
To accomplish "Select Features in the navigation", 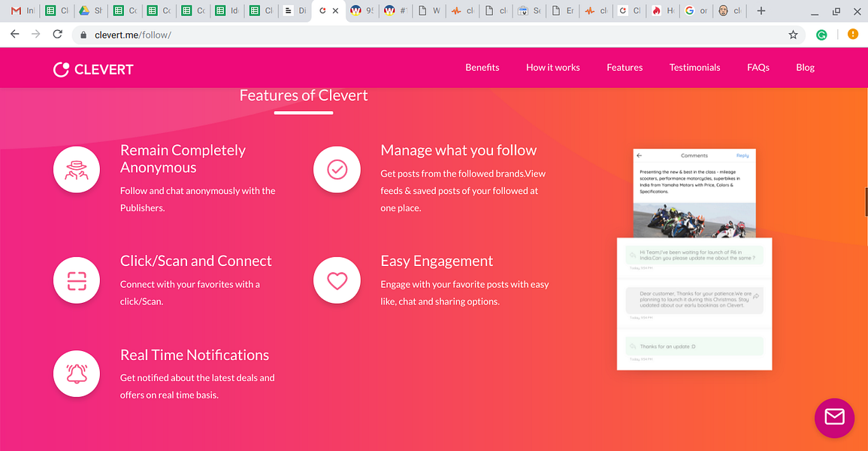I will (625, 67).
